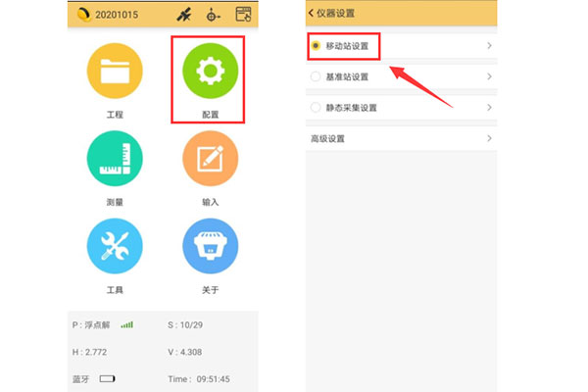588x392 pixels.
Task: Select the 静态采集设置 radio button
Action: point(316,107)
